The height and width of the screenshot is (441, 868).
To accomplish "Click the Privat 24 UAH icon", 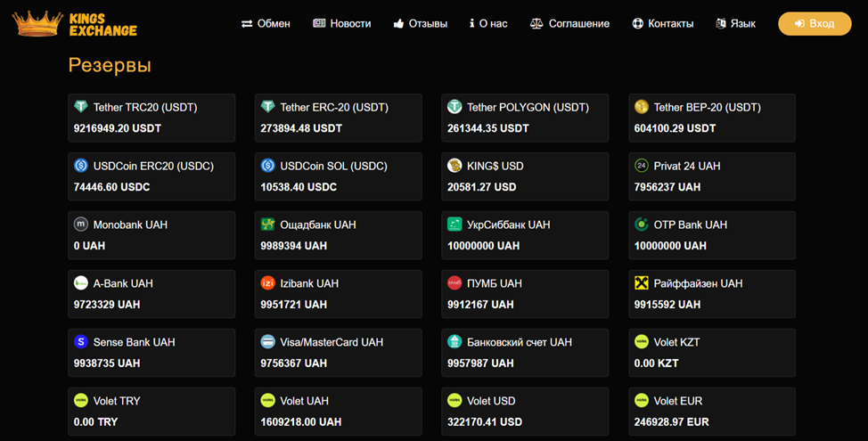I will (x=641, y=166).
